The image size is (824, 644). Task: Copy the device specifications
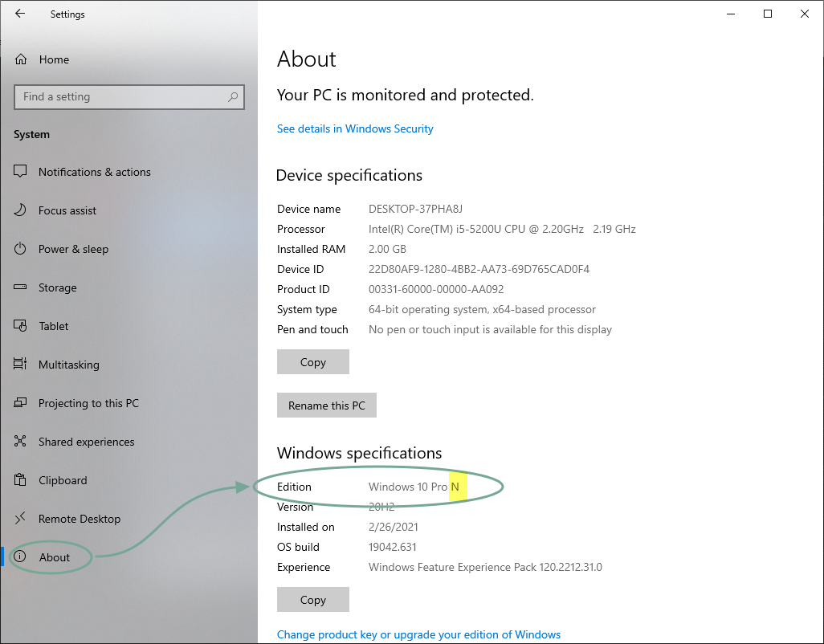pos(313,362)
